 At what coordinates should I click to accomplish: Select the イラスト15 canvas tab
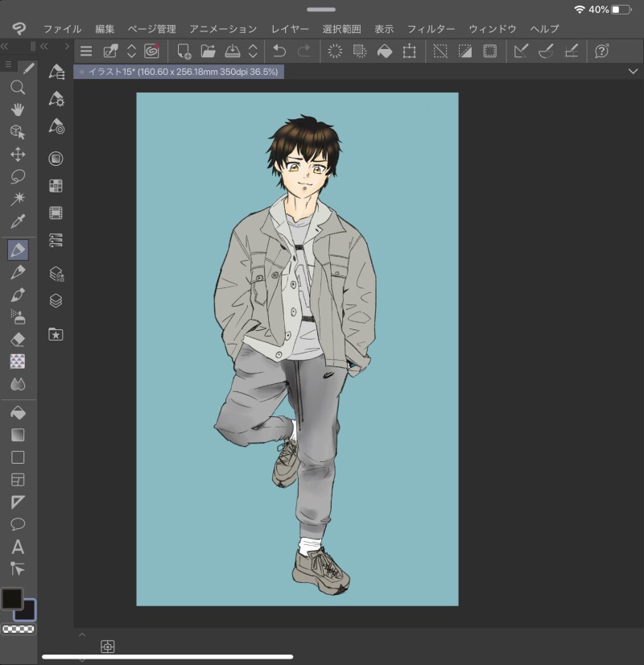tap(179, 72)
